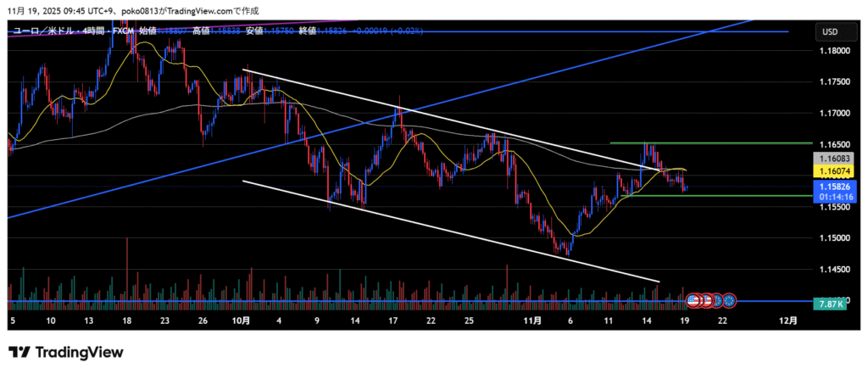Image resolution: width=868 pixels, height=374 pixels.
Task: Click the TradingView logo at bottom left
Action: pyautogui.click(x=66, y=352)
